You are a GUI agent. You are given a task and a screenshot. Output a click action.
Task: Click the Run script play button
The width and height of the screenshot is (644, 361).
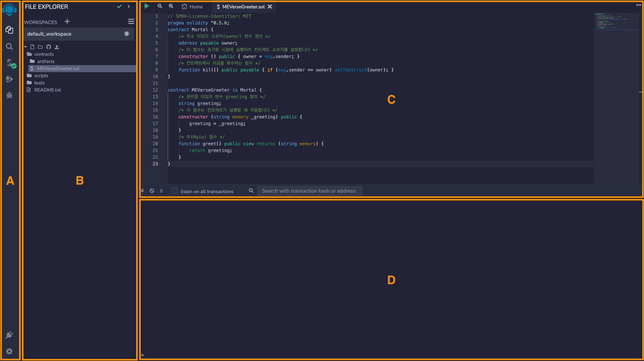tap(147, 6)
